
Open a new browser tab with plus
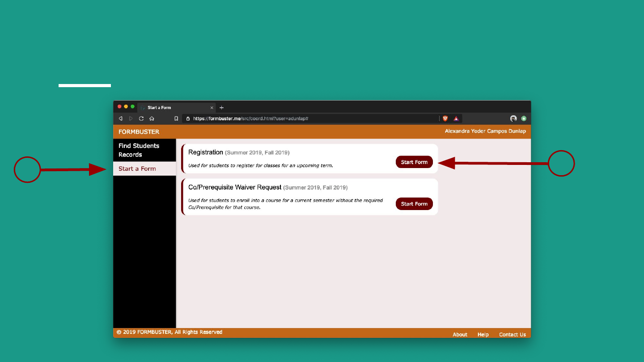click(x=221, y=108)
